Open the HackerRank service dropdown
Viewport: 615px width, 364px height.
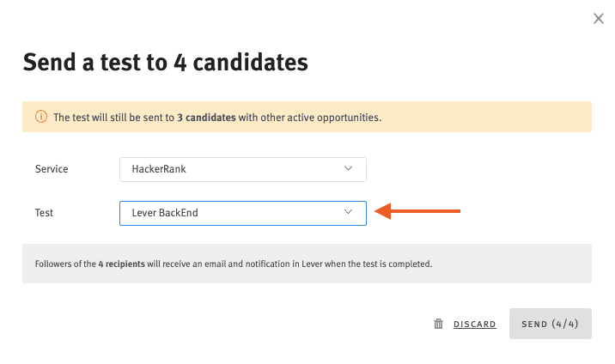pyautogui.click(x=242, y=169)
